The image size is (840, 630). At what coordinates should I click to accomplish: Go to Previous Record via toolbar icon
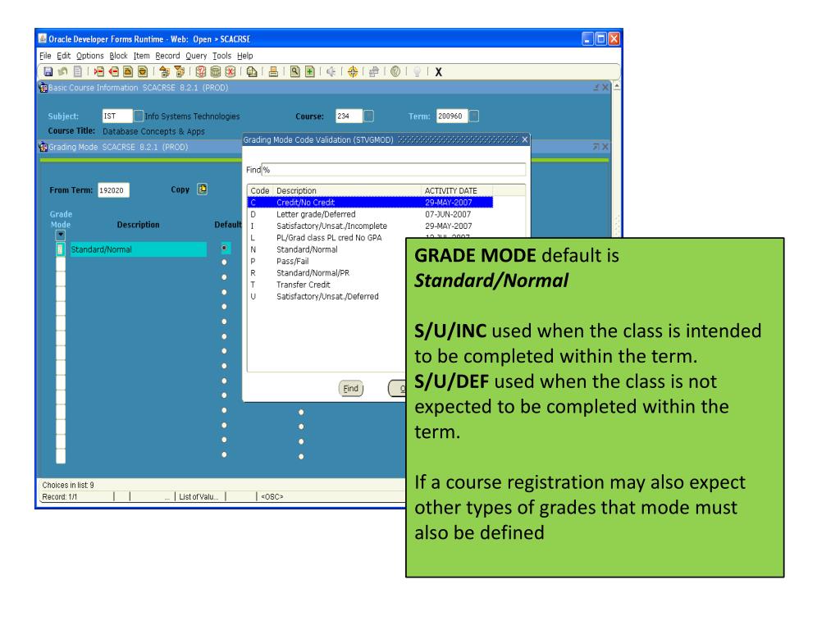coord(128,71)
